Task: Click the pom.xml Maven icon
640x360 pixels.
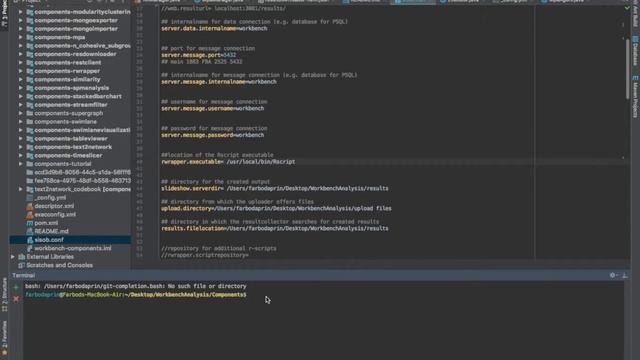Action: coord(30,223)
